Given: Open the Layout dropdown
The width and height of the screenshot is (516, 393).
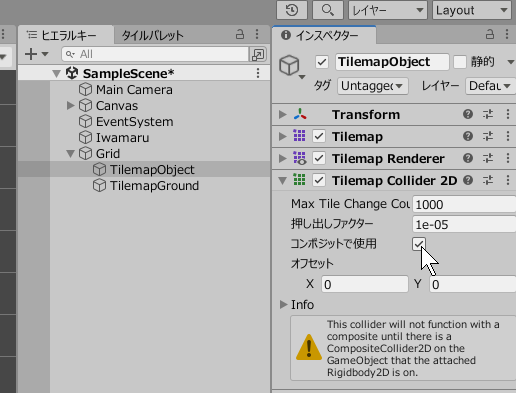Looking at the screenshot, I should tap(471, 10).
